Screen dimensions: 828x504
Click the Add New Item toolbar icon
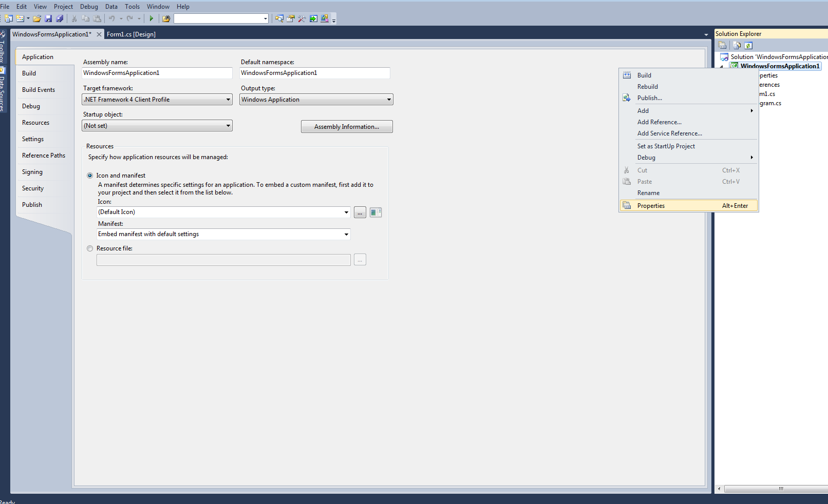pyautogui.click(x=20, y=18)
